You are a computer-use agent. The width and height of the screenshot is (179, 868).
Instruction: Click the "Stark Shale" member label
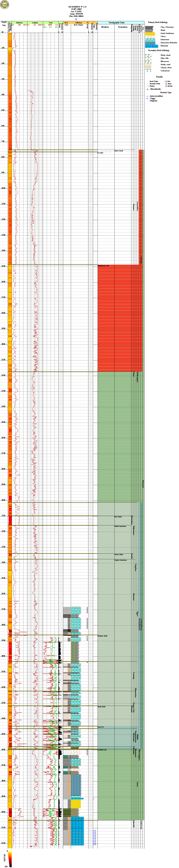click(102, 707)
